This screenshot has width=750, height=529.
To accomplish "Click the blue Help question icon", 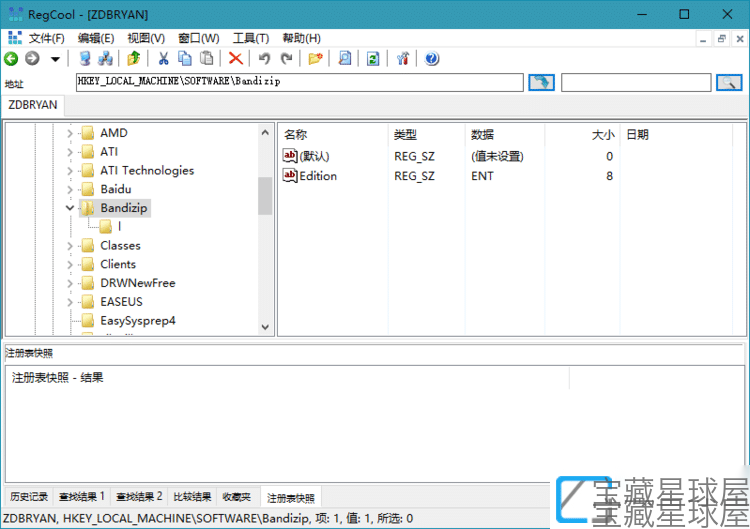I will [431, 59].
